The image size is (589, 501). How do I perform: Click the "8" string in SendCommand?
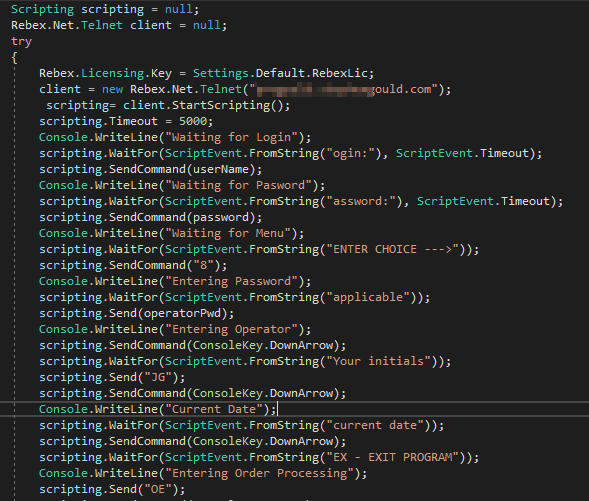pos(204,266)
